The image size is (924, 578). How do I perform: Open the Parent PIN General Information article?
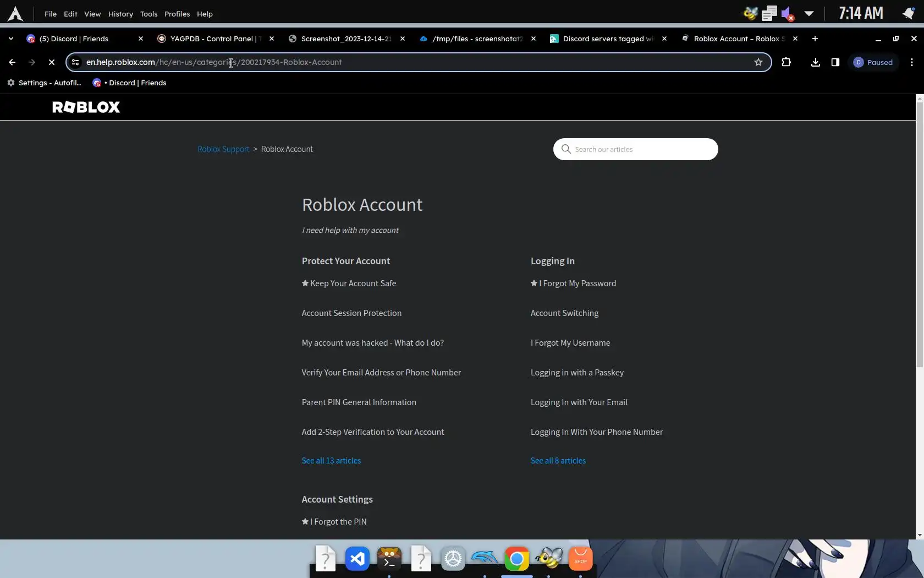point(359,402)
